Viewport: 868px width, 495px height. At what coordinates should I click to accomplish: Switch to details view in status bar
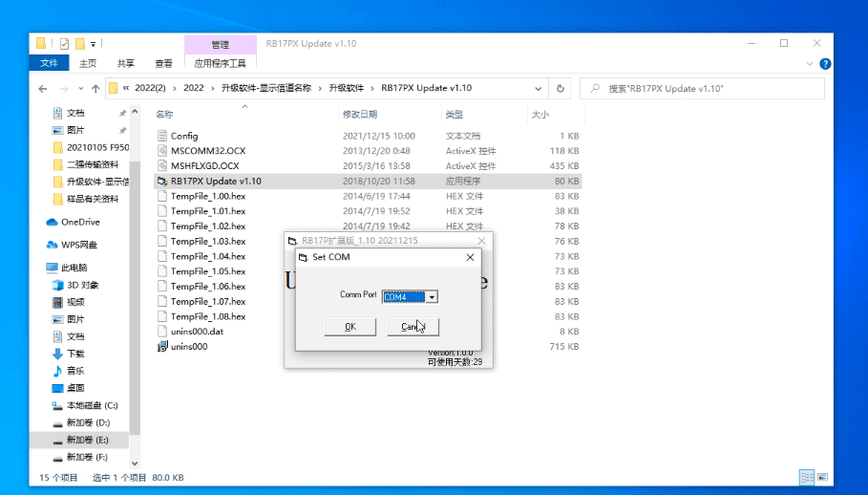point(807,477)
